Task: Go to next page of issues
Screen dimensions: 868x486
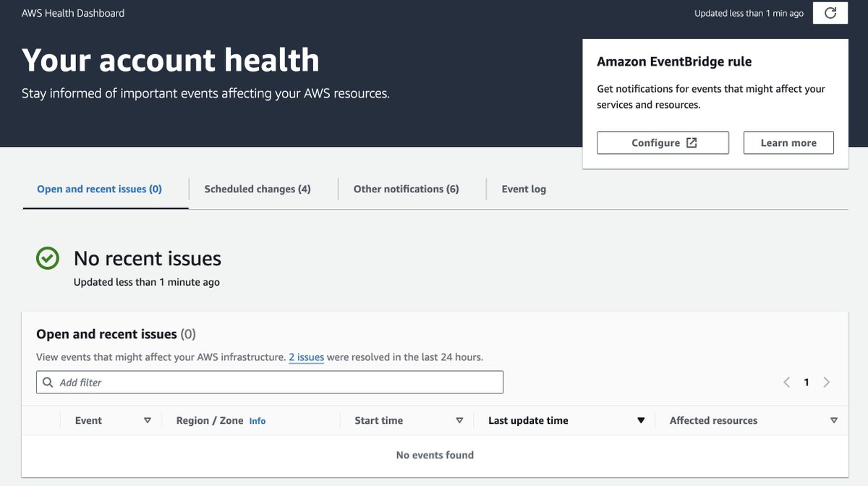Action: click(827, 383)
